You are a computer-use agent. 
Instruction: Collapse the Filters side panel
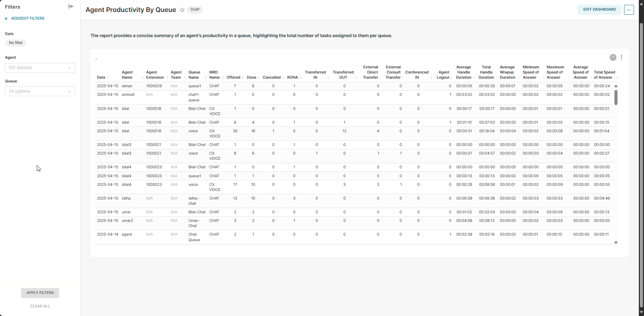[71, 7]
